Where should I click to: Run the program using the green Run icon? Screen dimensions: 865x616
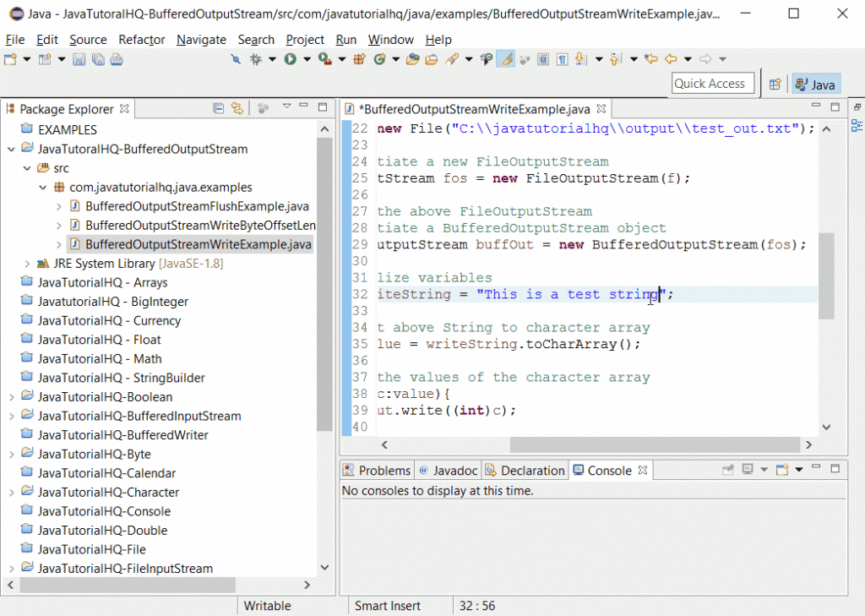[x=290, y=60]
